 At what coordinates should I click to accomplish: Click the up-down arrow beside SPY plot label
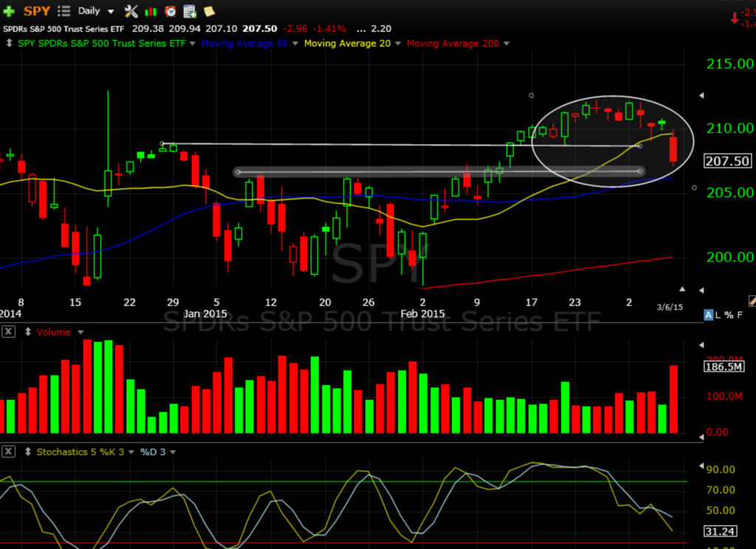[x=9, y=43]
